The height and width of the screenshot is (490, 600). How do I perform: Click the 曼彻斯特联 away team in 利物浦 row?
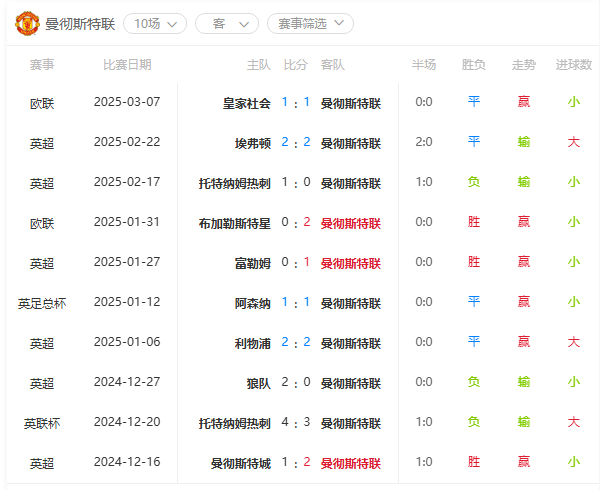tap(351, 343)
